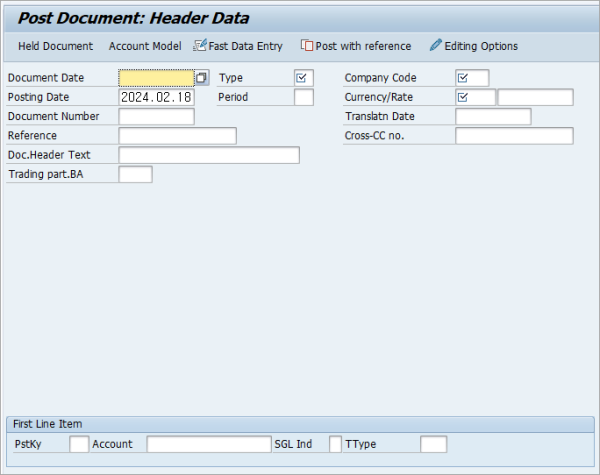Click the Doc.Header Text label

(x=49, y=155)
